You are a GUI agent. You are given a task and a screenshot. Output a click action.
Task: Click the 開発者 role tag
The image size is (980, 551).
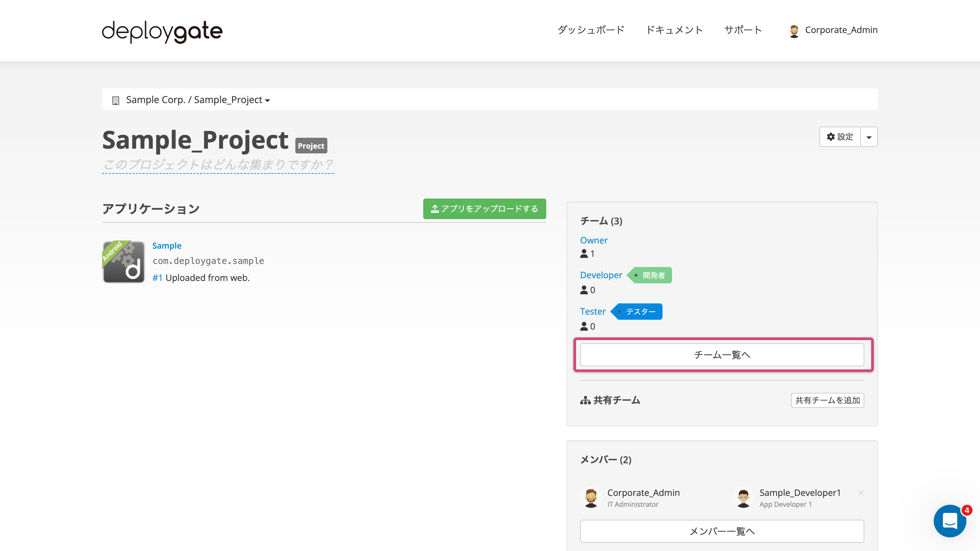coord(650,275)
